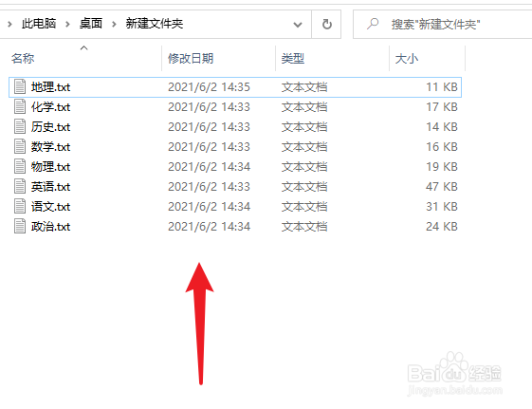Click the file icon of 语文.txt
Screen dimensions: 532x409
[20, 206]
